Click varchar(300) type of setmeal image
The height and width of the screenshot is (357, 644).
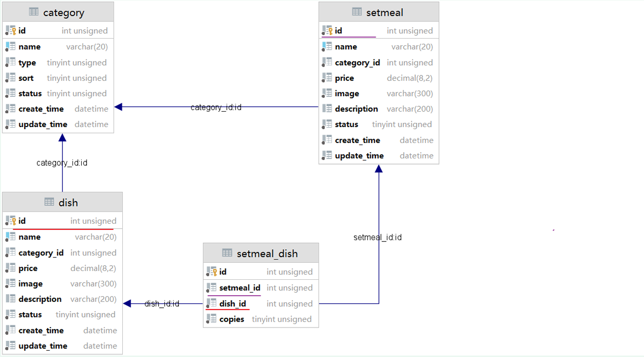(x=410, y=94)
